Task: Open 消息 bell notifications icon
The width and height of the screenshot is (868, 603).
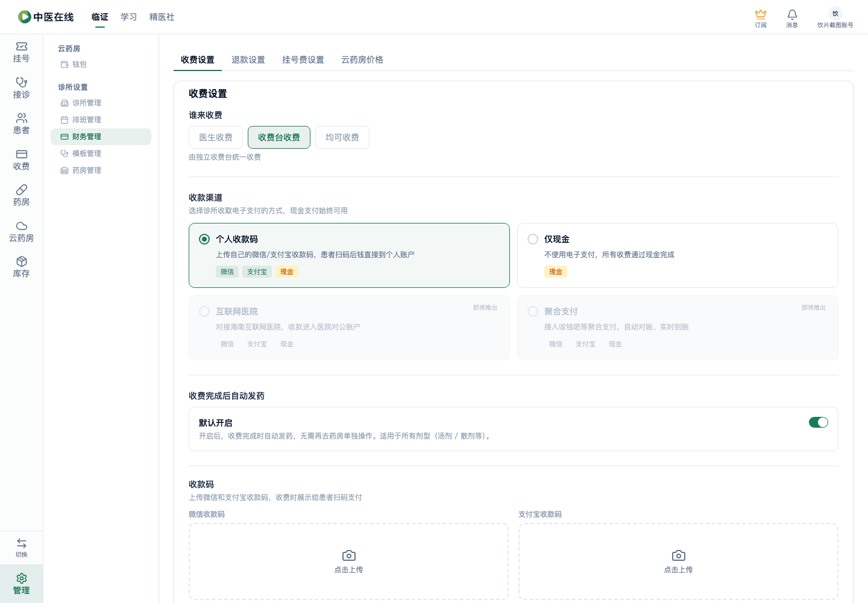Action: click(x=792, y=14)
